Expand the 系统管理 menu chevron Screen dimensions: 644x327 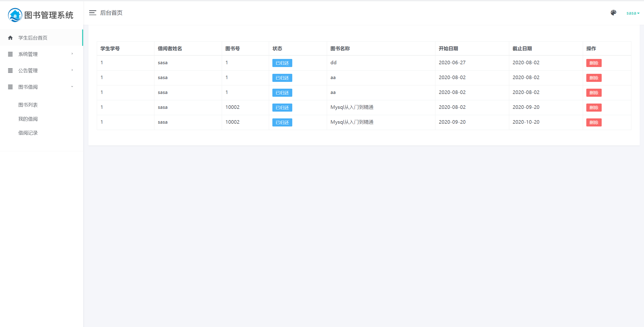click(72, 54)
